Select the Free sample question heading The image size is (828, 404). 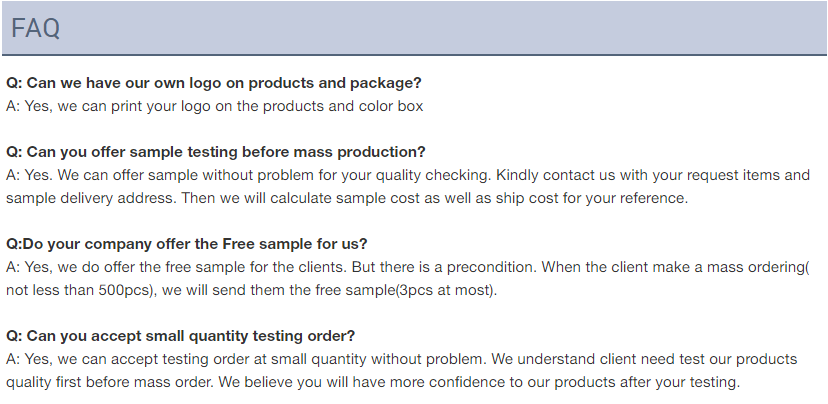186,244
